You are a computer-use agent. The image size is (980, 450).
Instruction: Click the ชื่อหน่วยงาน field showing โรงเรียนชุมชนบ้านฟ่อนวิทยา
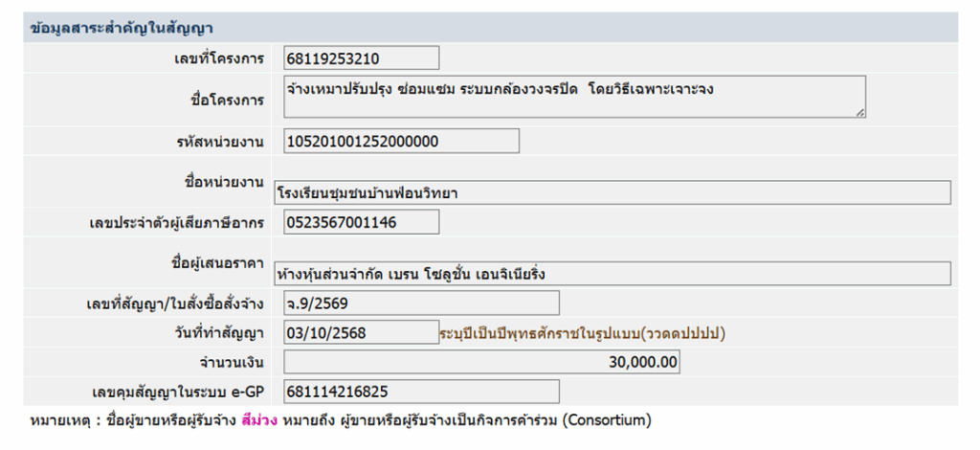(612, 192)
